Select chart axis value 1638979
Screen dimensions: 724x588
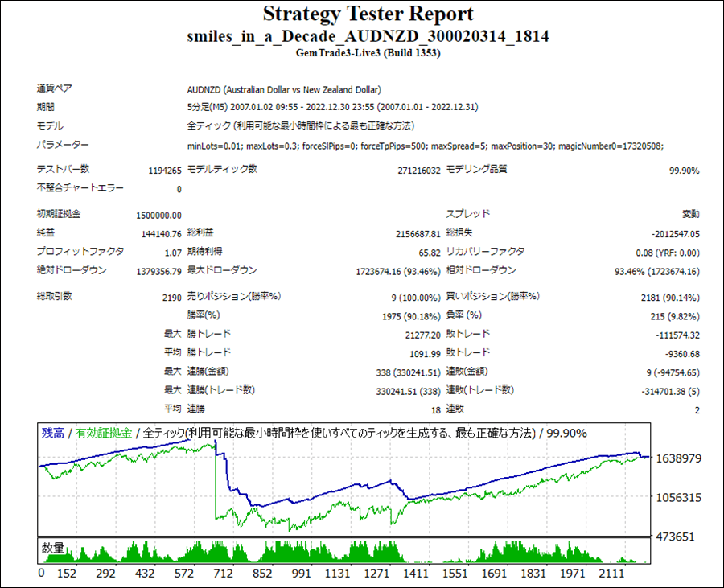(678, 458)
